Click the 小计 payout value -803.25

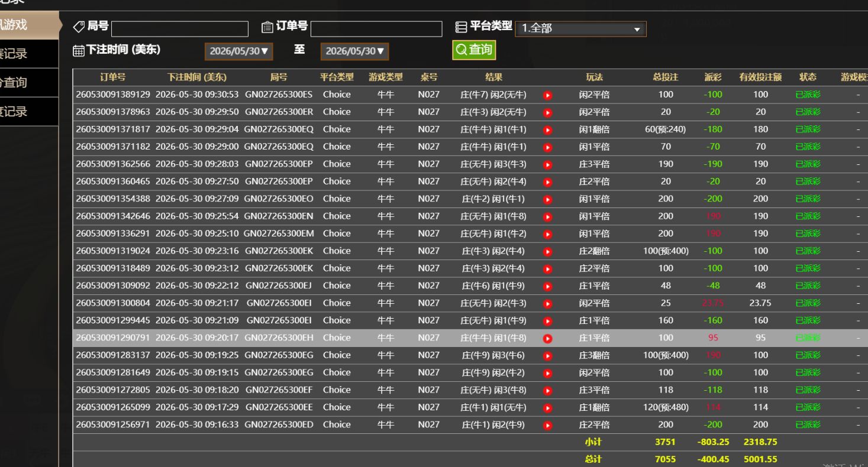[x=713, y=442]
